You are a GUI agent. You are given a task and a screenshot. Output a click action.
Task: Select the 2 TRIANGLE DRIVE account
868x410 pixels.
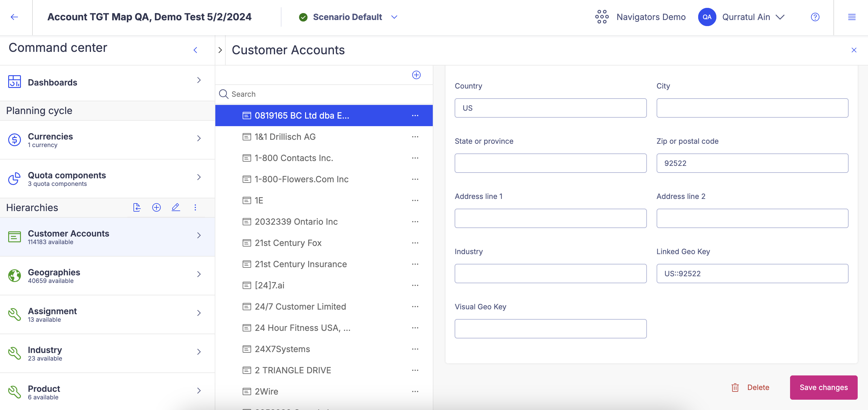coord(324,370)
